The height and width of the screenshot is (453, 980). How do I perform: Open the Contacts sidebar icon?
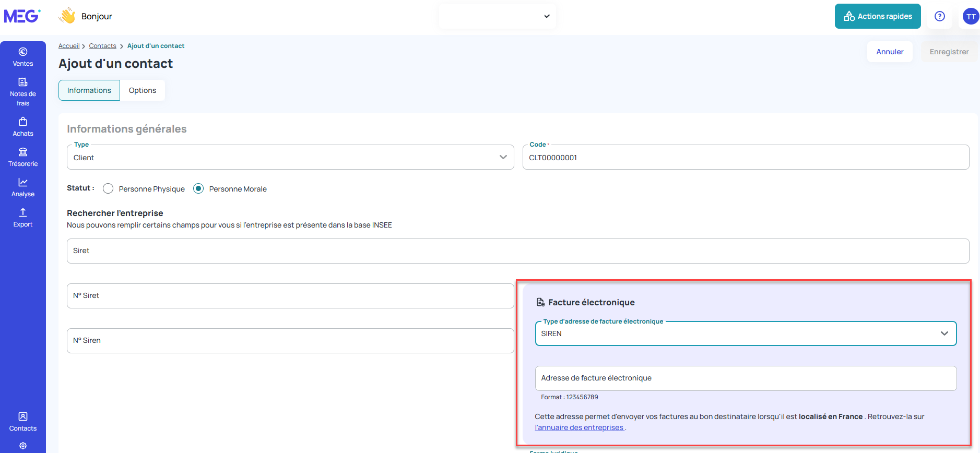coord(23,422)
